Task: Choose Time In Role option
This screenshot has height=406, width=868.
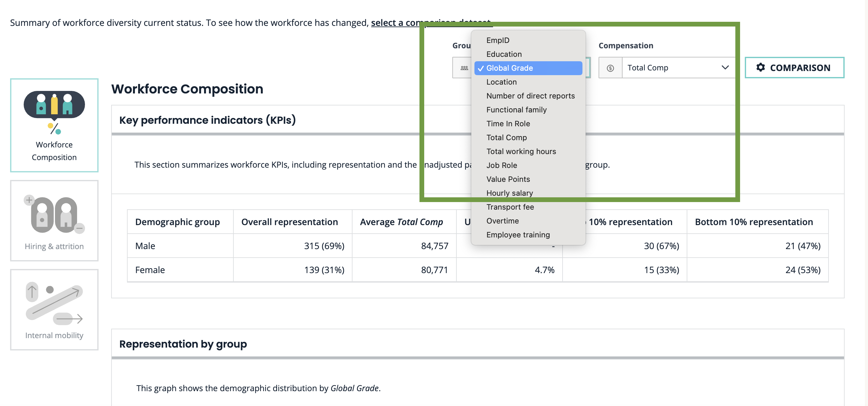Action: pos(508,123)
